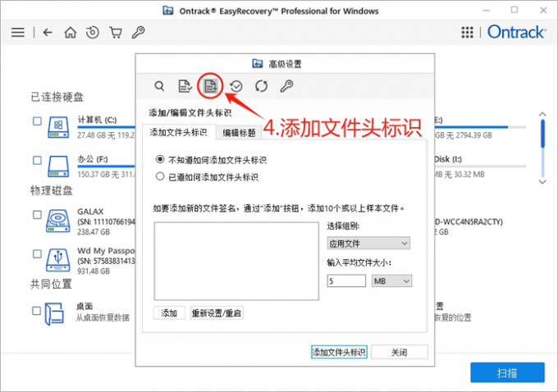558x392 pixels.
Task: Click the Ontrack logo
Action: pyautogui.click(x=516, y=32)
